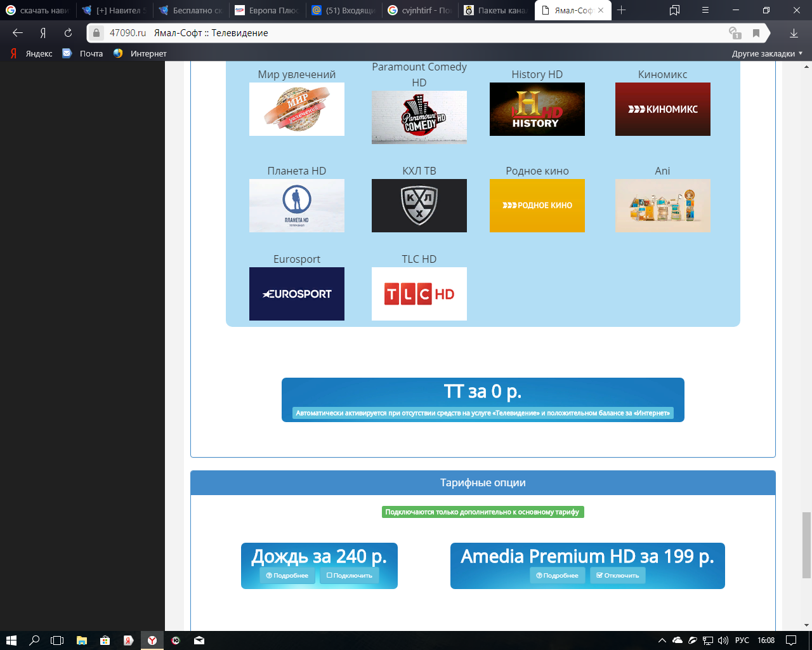Switch to the Пакеты каналов tab
The height and width of the screenshot is (650, 812).
pos(495,10)
